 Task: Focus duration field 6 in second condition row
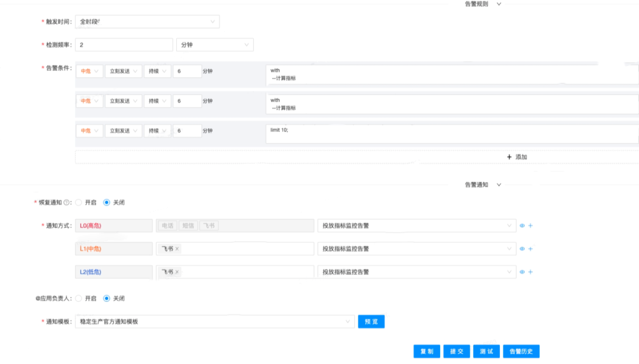[187, 101]
